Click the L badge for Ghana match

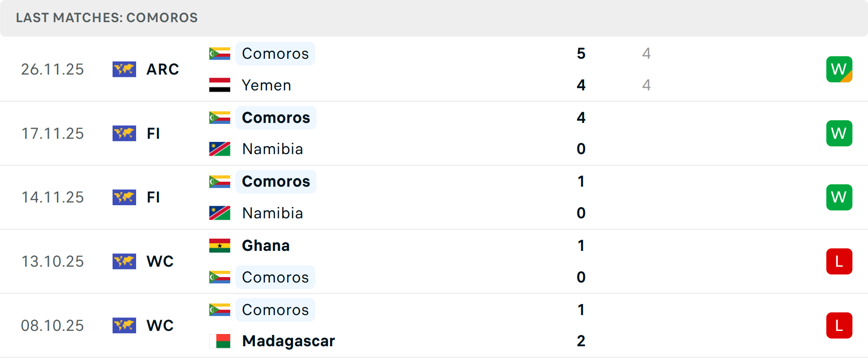839,261
